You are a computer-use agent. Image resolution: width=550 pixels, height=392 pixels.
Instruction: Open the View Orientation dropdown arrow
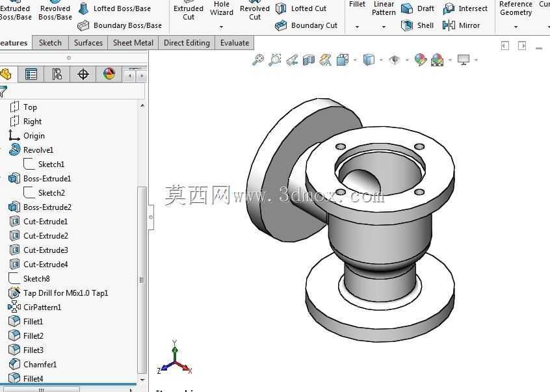coord(355,60)
